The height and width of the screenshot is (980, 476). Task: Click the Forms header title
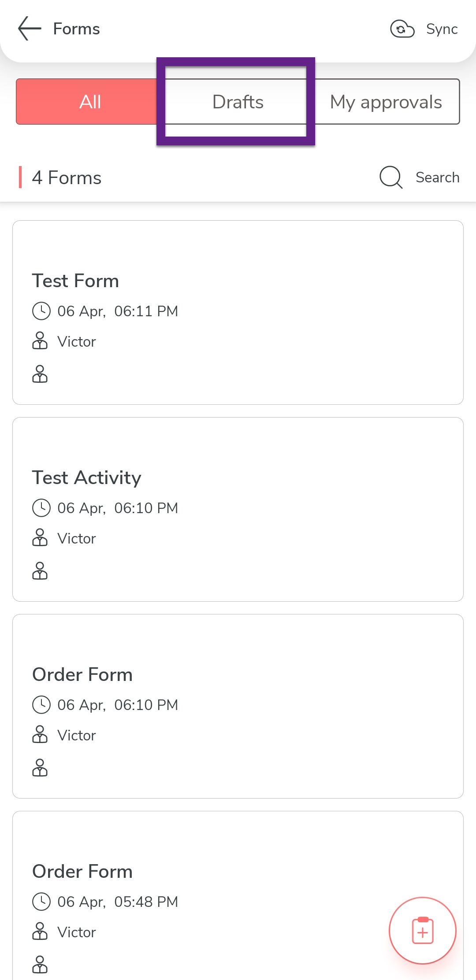[x=76, y=29]
